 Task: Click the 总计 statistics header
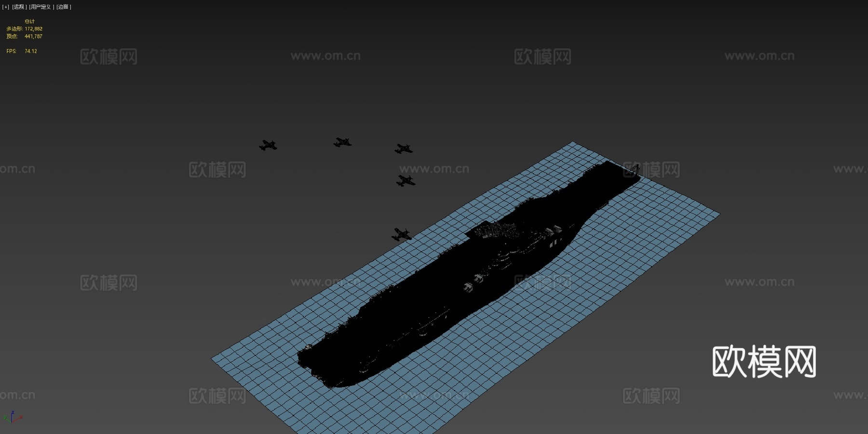click(30, 22)
